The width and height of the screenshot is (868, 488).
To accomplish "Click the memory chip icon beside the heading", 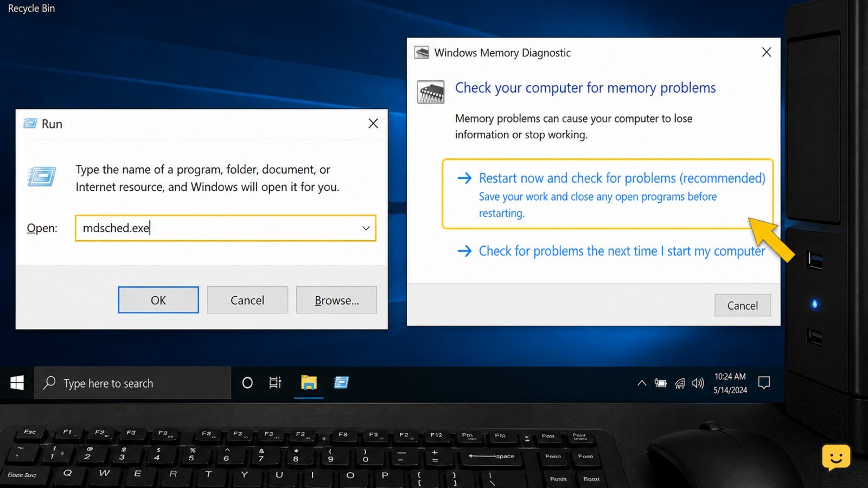I will click(431, 92).
